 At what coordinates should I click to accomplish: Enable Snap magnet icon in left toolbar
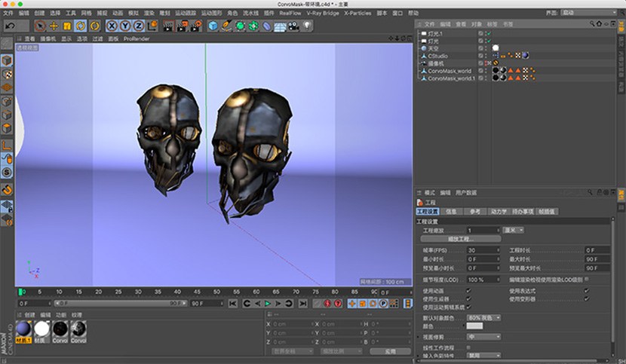tap(7, 190)
